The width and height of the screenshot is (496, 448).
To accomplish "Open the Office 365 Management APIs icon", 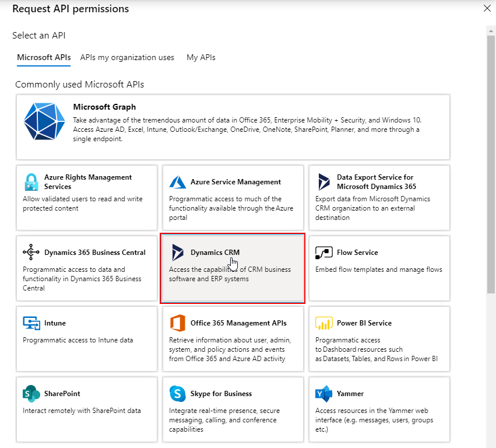I will click(x=177, y=323).
